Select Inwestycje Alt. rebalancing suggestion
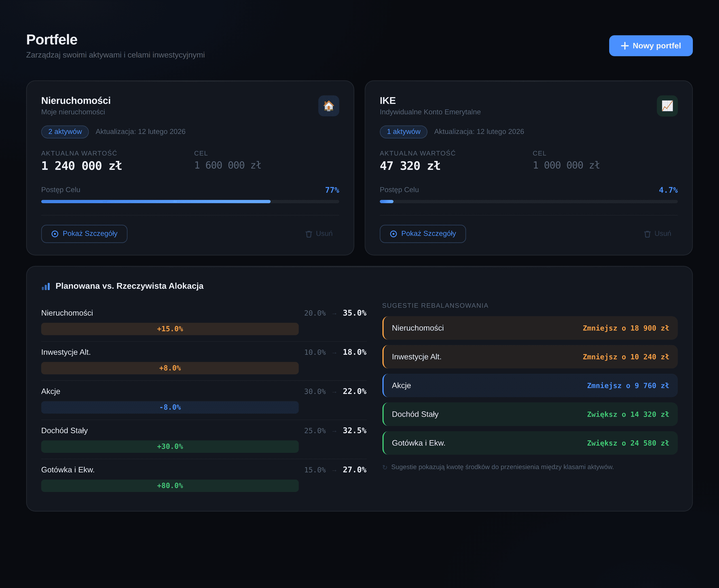This screenshot has height=588, width=719. (x=530, y=357)
